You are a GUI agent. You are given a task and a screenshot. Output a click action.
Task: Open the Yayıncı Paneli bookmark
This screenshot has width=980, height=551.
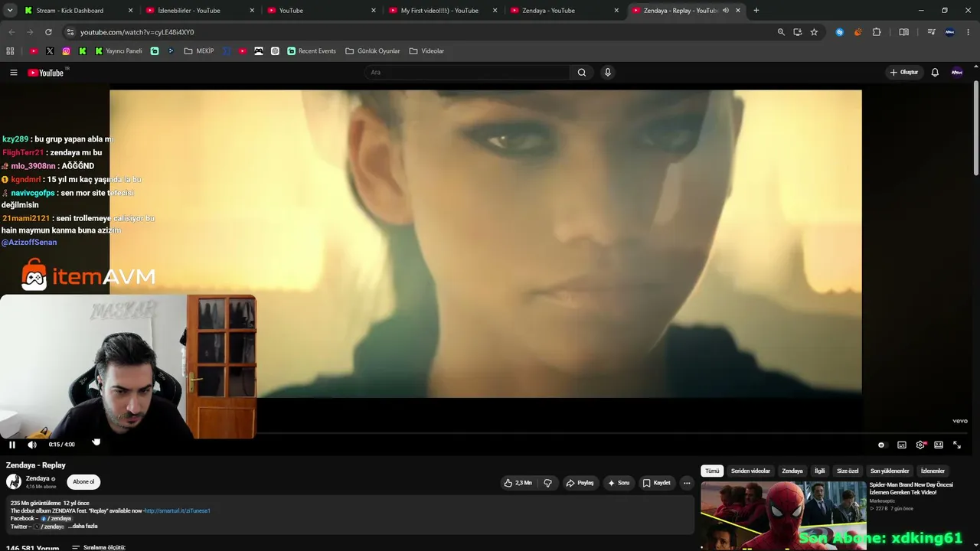coord(119,51)
